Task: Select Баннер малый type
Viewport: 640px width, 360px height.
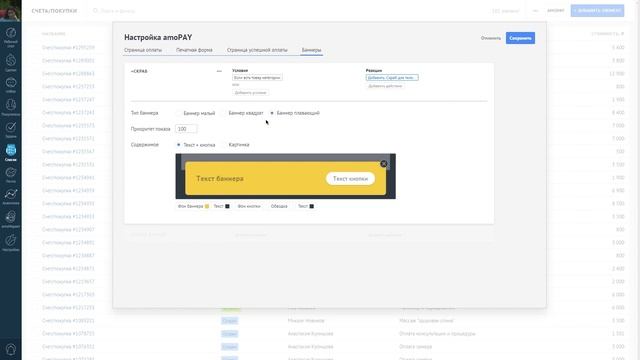Action: coord(196,113)
